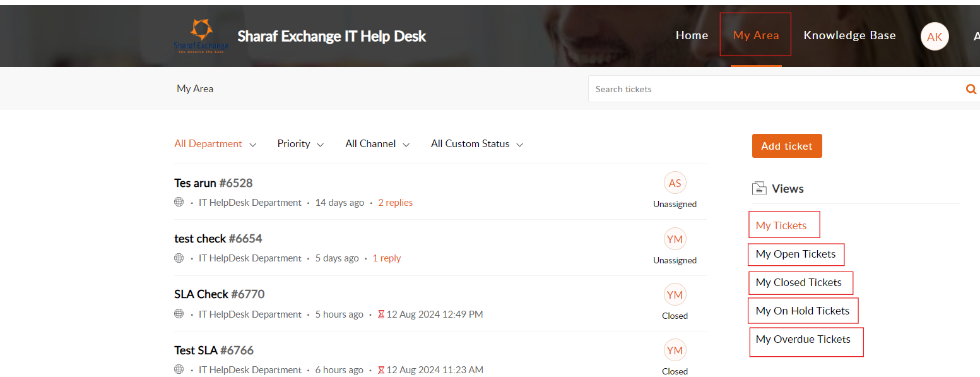
Task: Open ticket test check #6654
Action: [218, 239]
